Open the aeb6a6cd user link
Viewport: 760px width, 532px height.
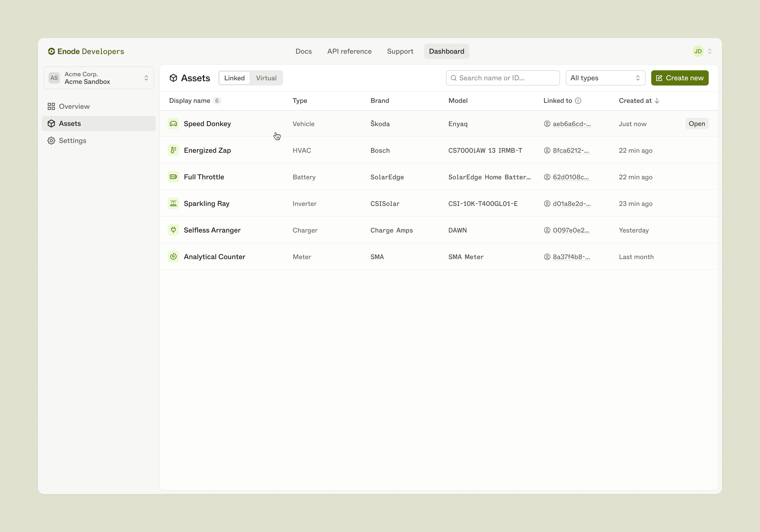[x=571, y=124]
